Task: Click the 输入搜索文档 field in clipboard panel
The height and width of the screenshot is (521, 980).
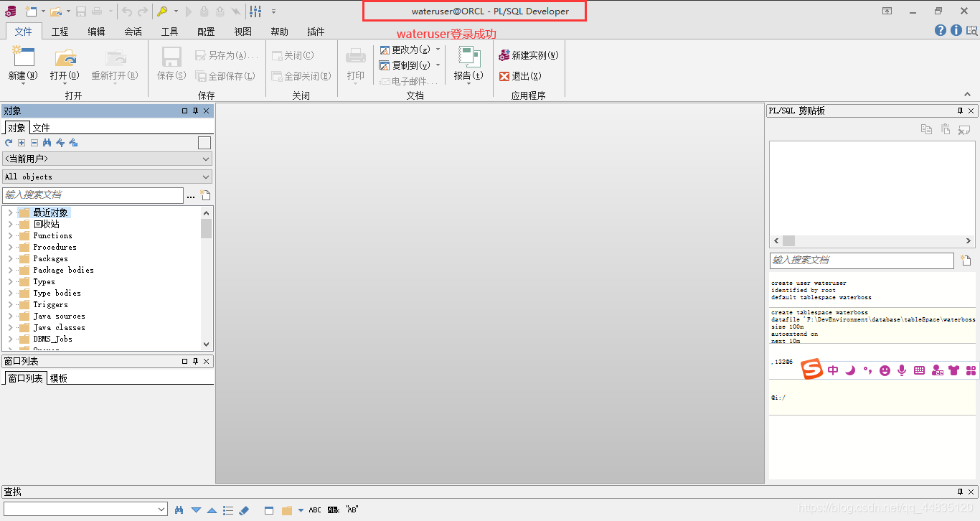Action: coord(862,260)
